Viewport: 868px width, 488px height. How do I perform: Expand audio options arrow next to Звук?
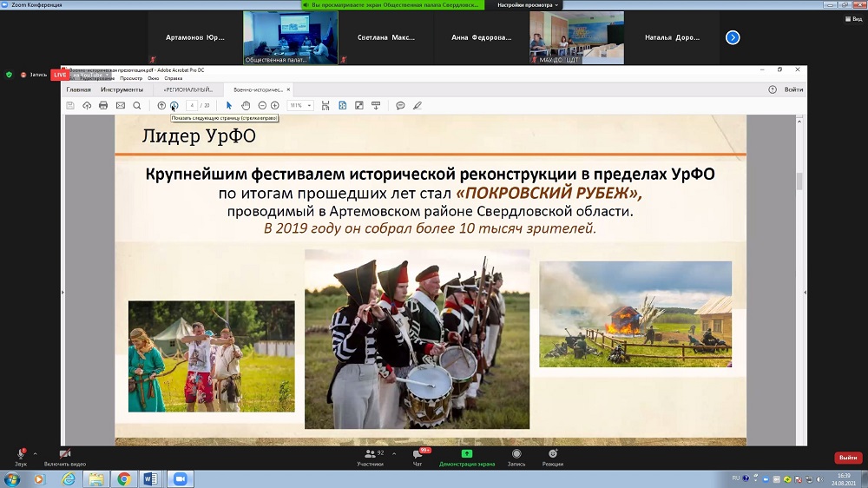(x=35, y=453)
